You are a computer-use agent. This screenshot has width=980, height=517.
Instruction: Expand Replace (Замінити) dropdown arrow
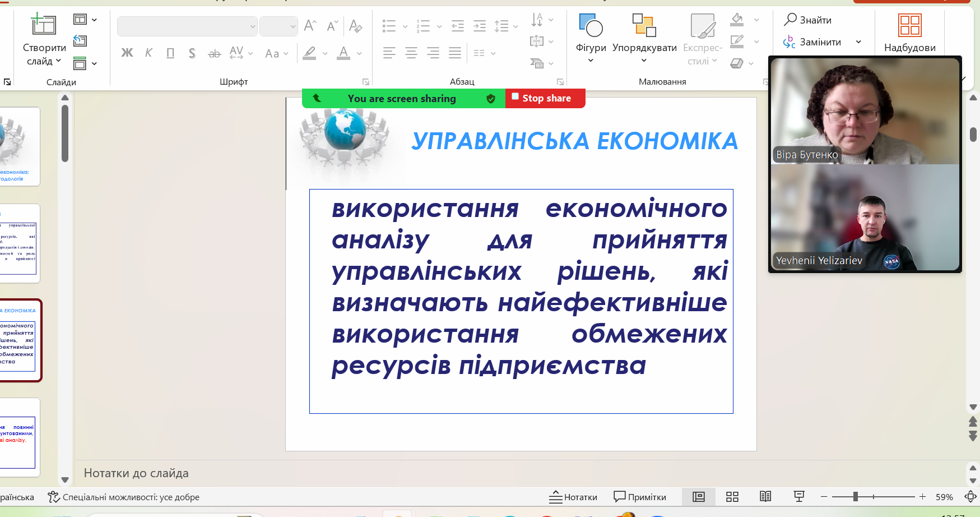coord(858,42)
